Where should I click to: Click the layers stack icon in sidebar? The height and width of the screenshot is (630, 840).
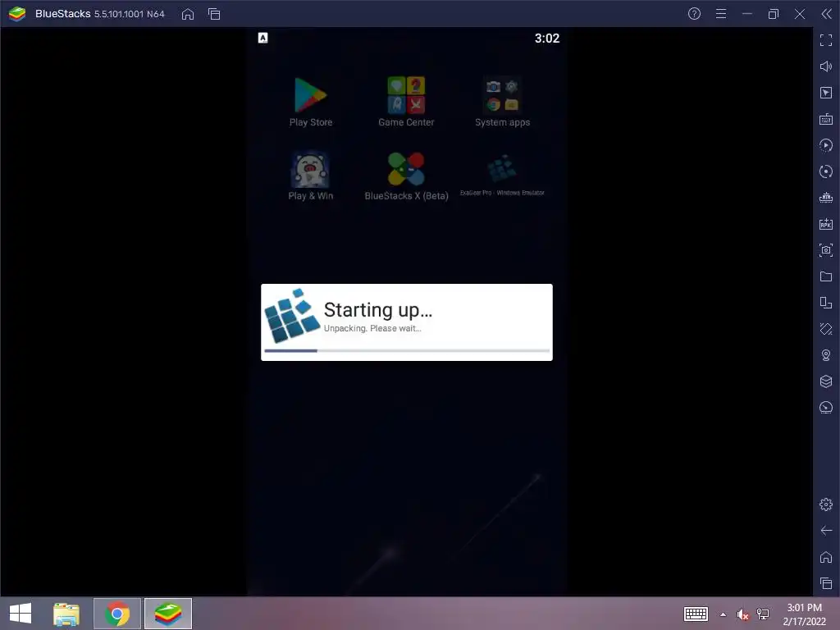click(826, 381)
